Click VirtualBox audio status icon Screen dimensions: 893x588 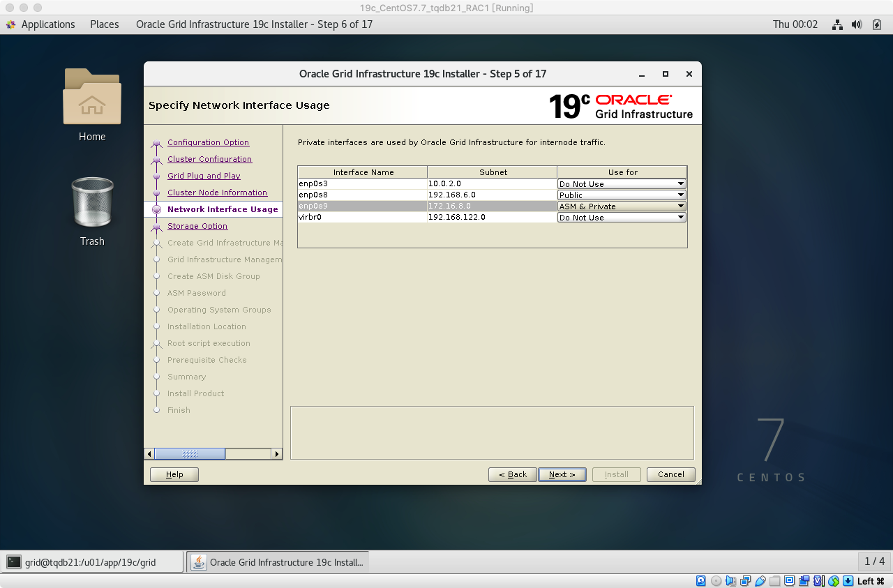coord(730,580)
